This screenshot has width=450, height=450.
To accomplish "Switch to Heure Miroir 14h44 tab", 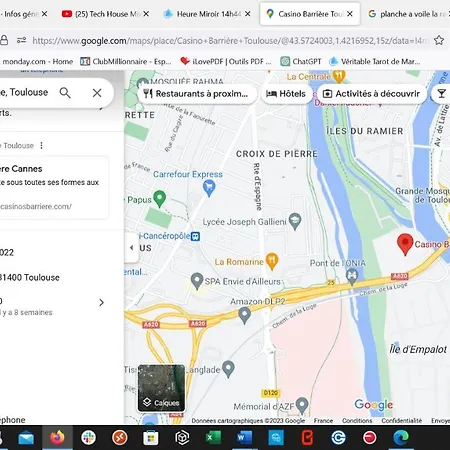I will pos(206,14).
